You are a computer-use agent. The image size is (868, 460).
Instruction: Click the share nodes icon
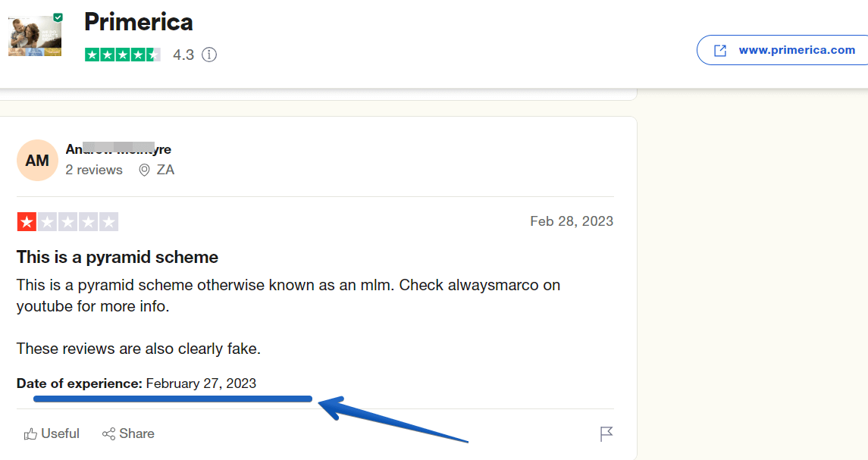pyautogui.click(x=108, y=434)
